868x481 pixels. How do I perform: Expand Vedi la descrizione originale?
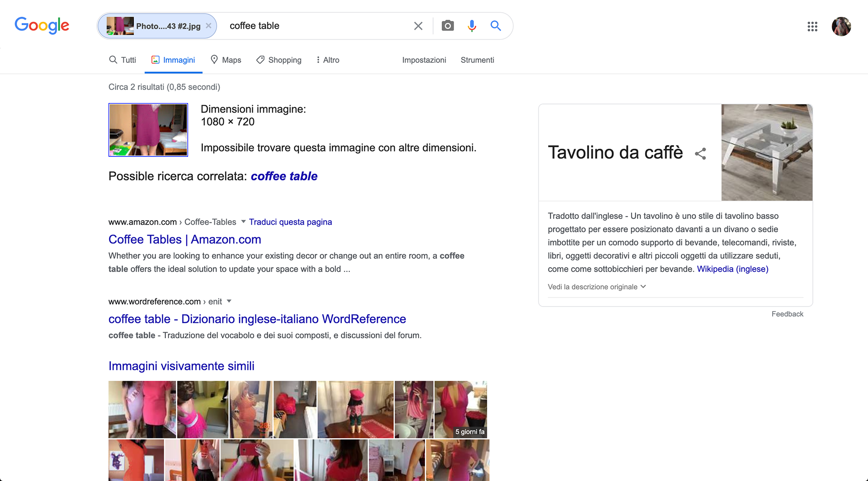point(597,287)
